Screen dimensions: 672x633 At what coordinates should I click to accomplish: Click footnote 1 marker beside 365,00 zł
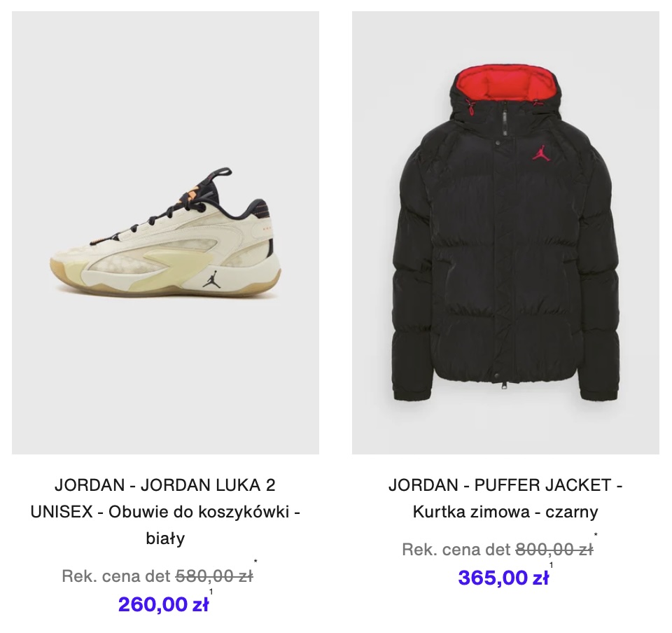[x=551, y=565]
